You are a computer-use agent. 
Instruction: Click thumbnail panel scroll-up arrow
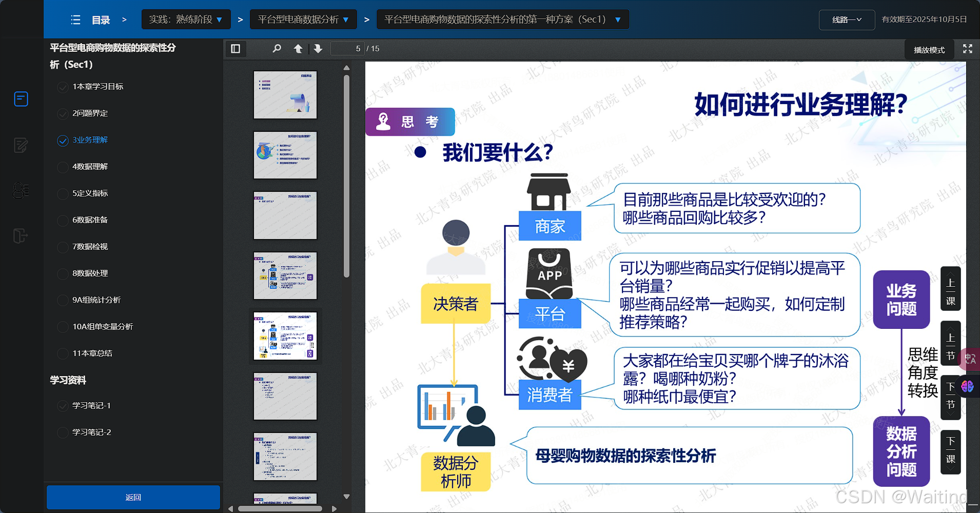[x=346, y=68]
